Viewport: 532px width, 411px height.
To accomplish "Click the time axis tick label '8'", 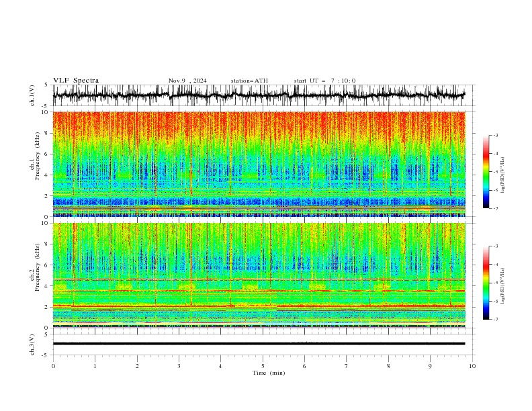I will (388, 366).
